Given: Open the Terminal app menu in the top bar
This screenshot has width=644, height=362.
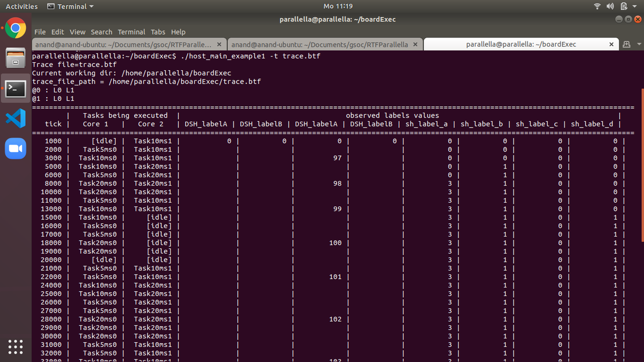Looking at the screenshot, I should coord(70,6).
